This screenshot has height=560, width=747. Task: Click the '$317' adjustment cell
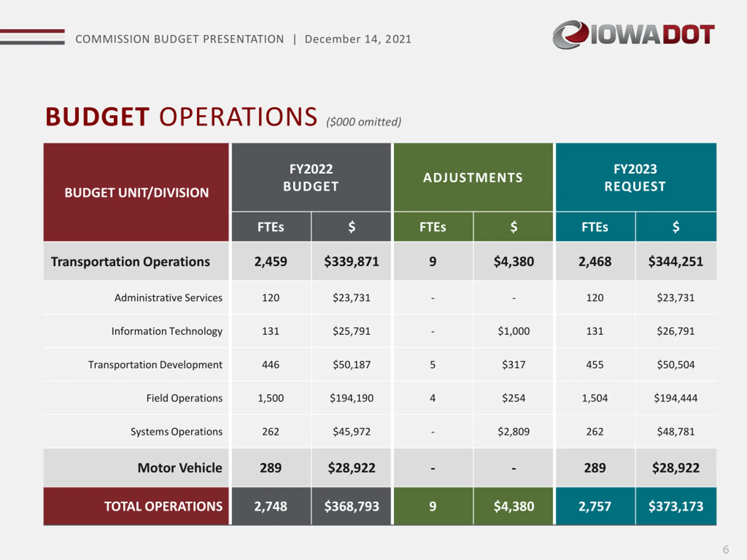513,364
